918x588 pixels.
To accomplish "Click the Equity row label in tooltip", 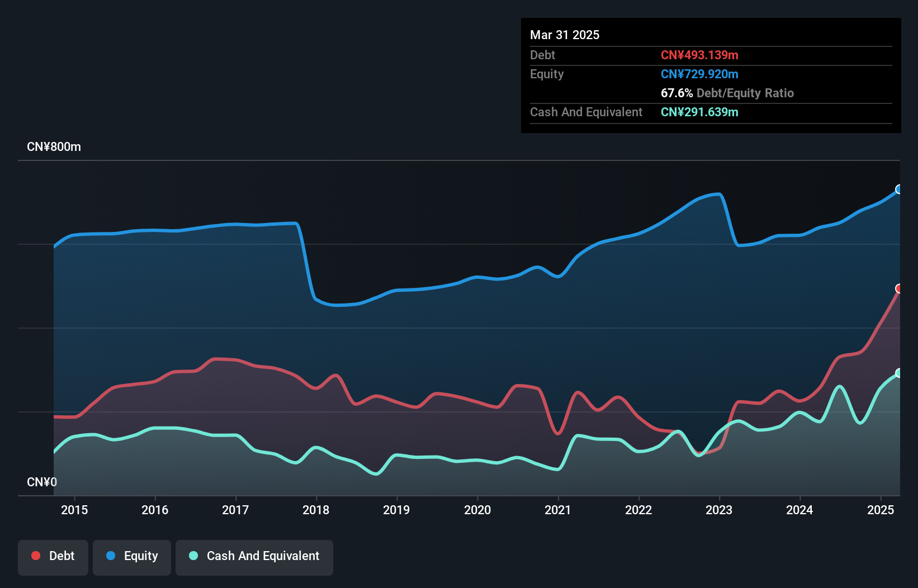I will tap(547, 74).
